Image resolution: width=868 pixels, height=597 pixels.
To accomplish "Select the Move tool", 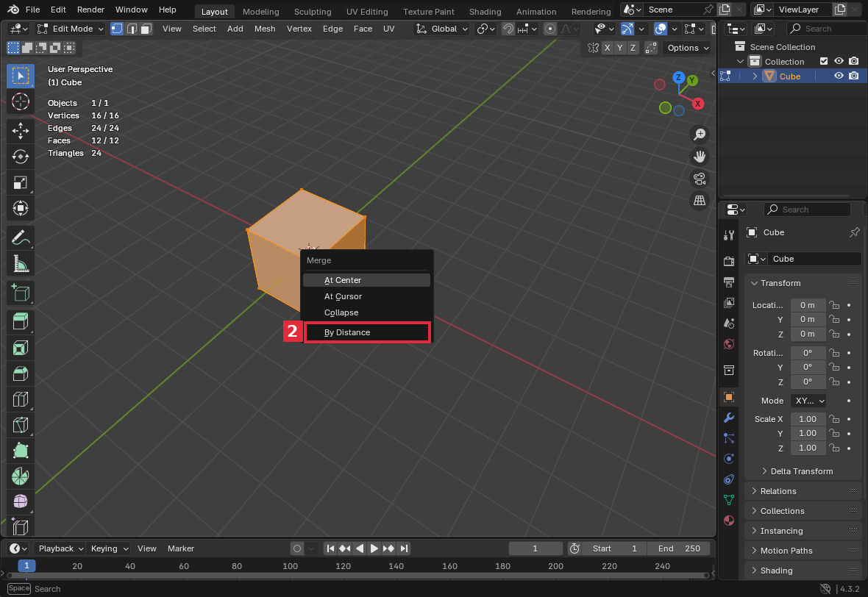I will [21, 131].
